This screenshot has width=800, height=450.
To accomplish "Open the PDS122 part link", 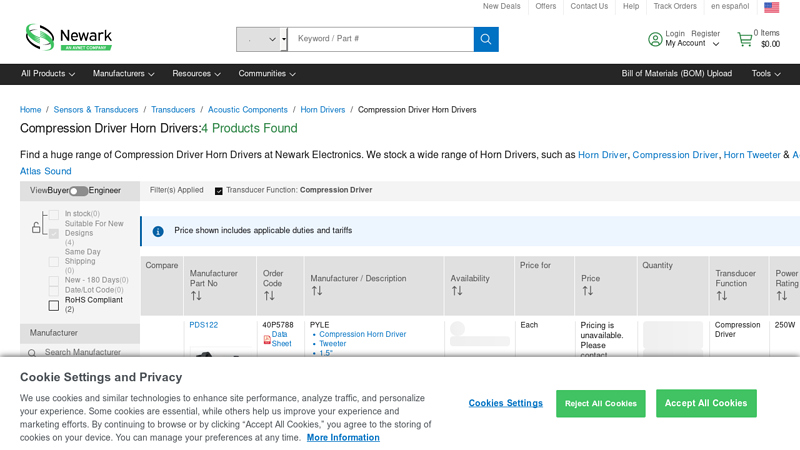I will pyautogui.click(x=204, y=325).
